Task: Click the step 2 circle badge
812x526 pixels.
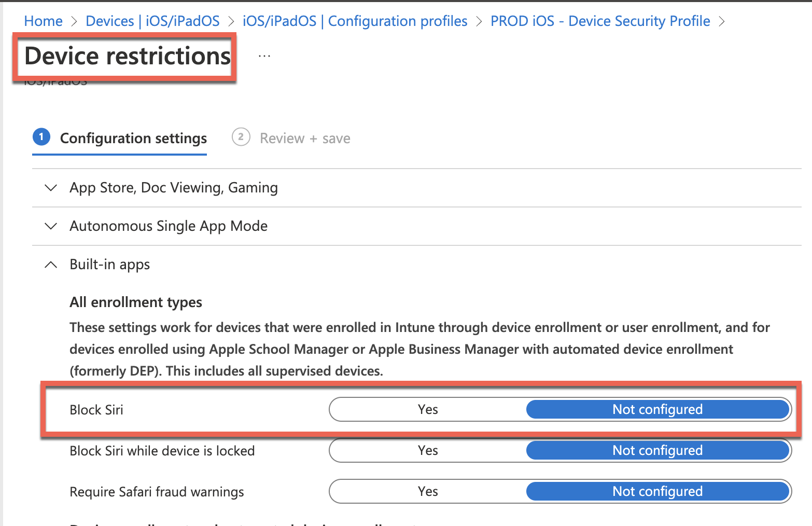Action: coord(241,137)
